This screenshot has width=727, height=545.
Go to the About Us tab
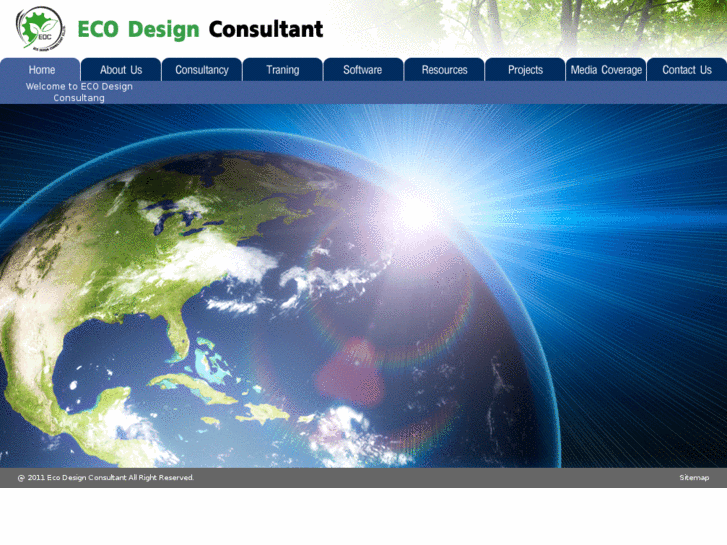point(121,70)
